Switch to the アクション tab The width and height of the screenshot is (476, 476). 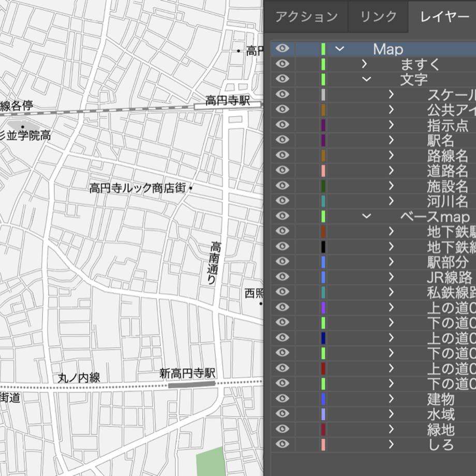pyautogui.click(x=306, y=17)
